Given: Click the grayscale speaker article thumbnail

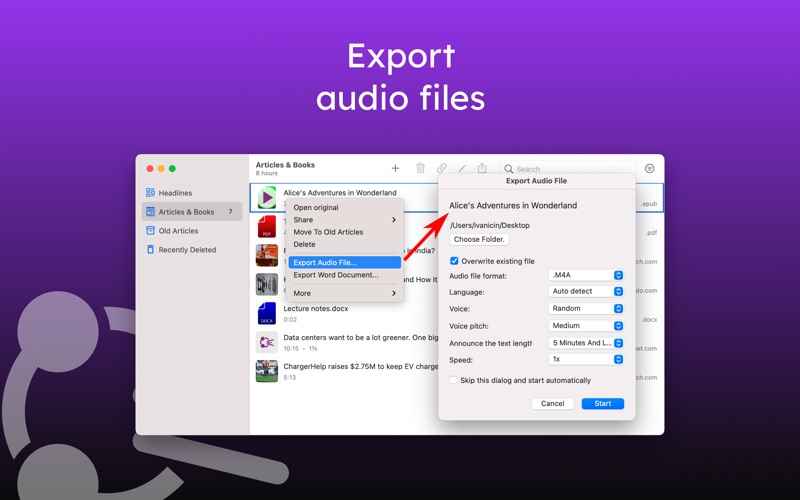Looking at the screenshot, I should click(x=267, y=284).
